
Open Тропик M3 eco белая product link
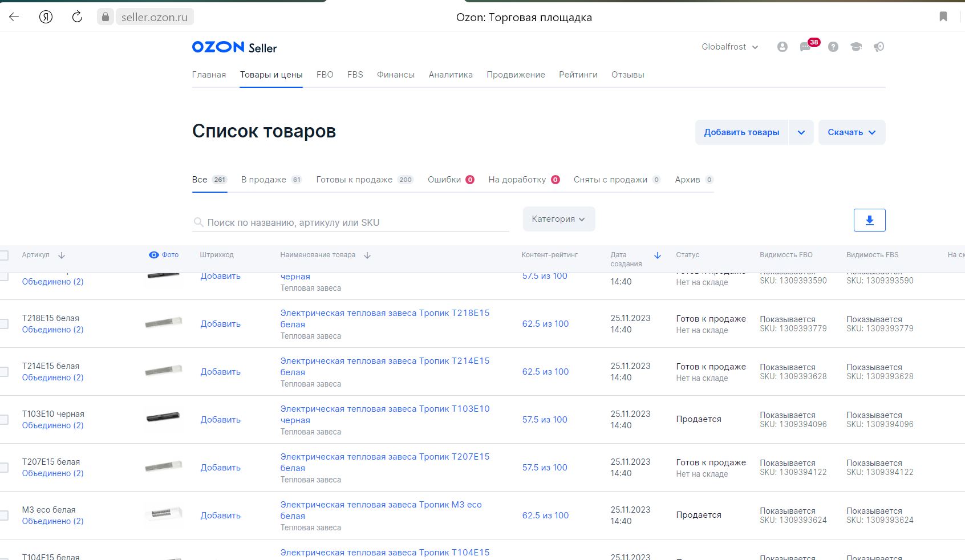(x=381, y=510)
